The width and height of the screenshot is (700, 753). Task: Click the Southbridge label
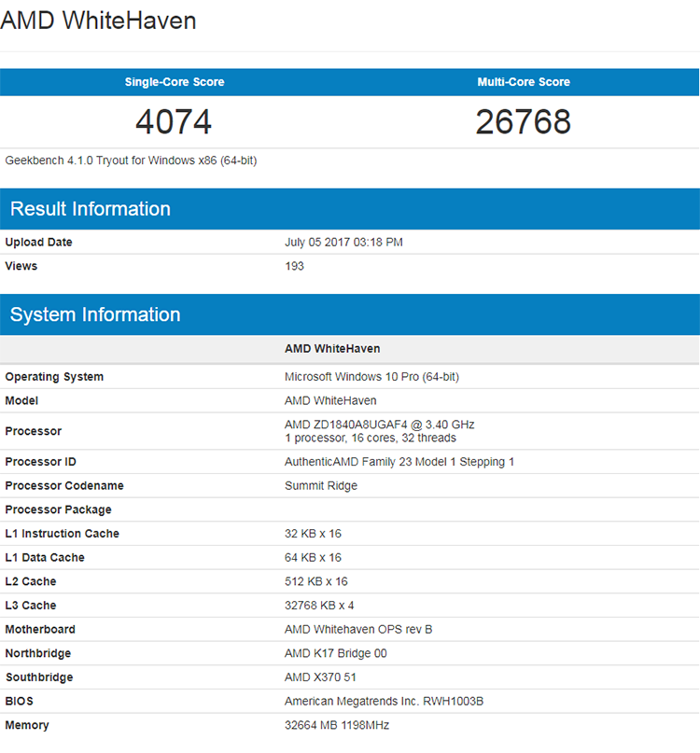39,677
